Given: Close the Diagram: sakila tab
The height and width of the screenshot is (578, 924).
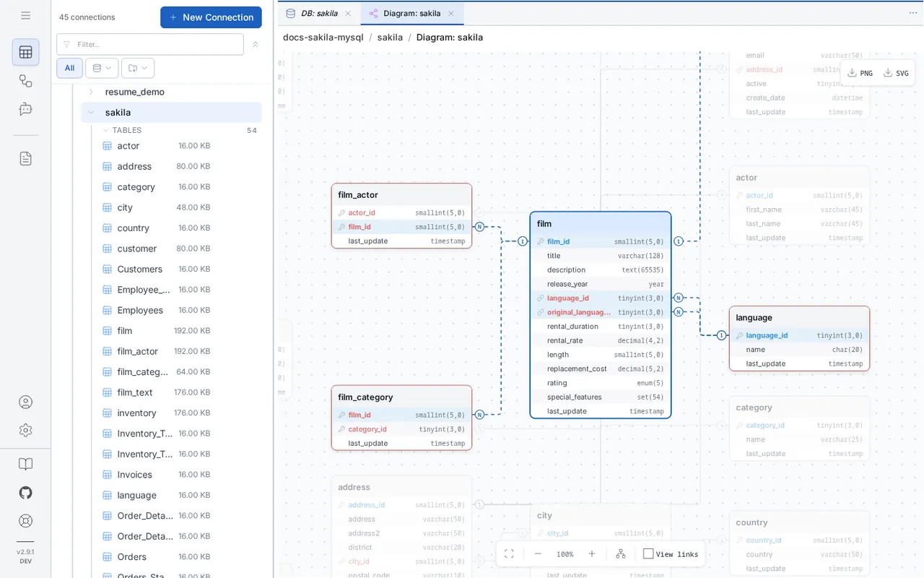Looking at the screenshot, I should click(451, 13).
